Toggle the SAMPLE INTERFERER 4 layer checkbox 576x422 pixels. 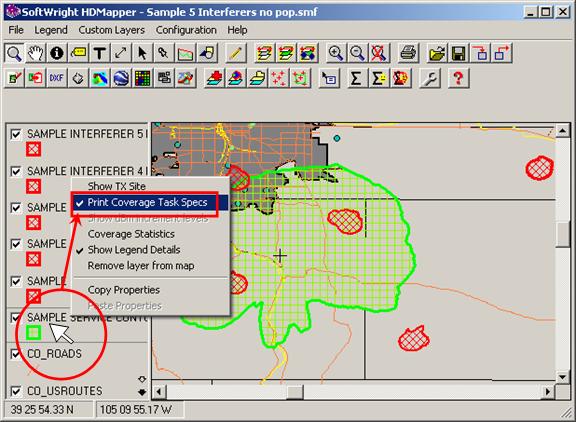[x=16, y=171]
